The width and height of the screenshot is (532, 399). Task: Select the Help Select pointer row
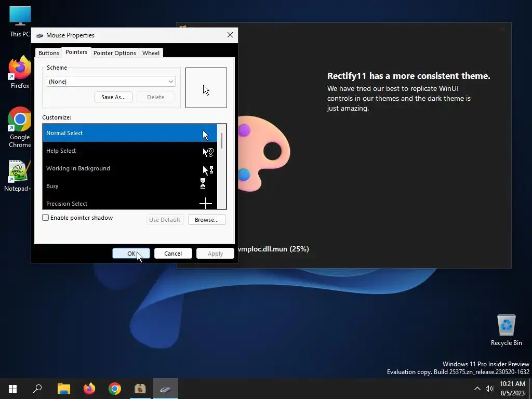[129, 151]
